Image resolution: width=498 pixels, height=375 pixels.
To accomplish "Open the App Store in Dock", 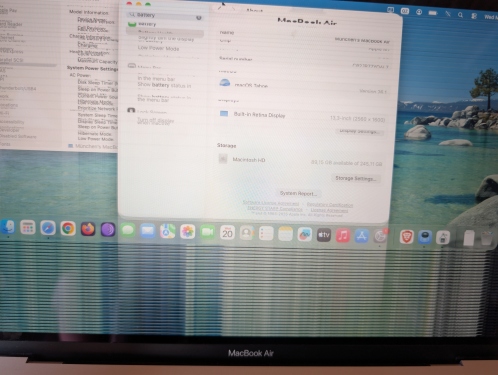I will point(362,236).
